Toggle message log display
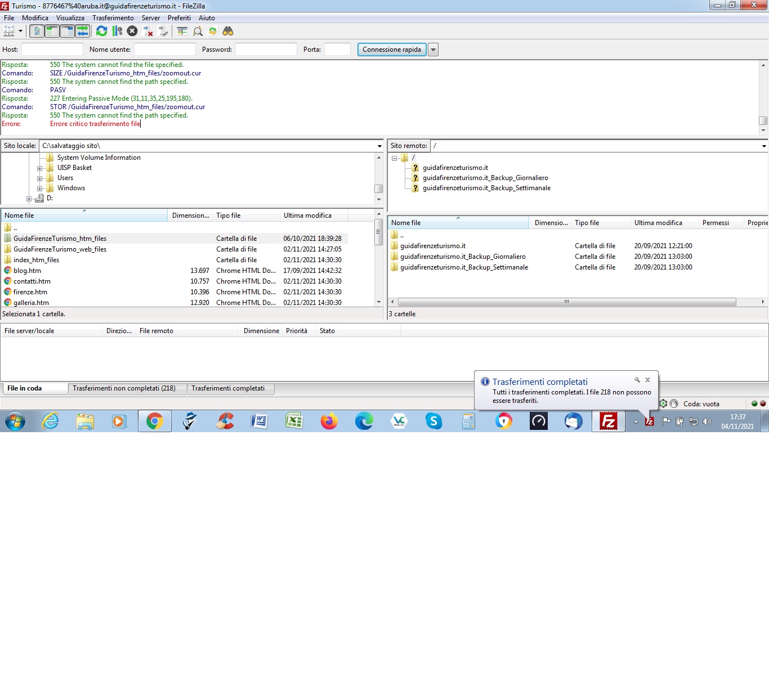Image resolution: width=769 pixels, height=700 pixels. coord(37,31)
